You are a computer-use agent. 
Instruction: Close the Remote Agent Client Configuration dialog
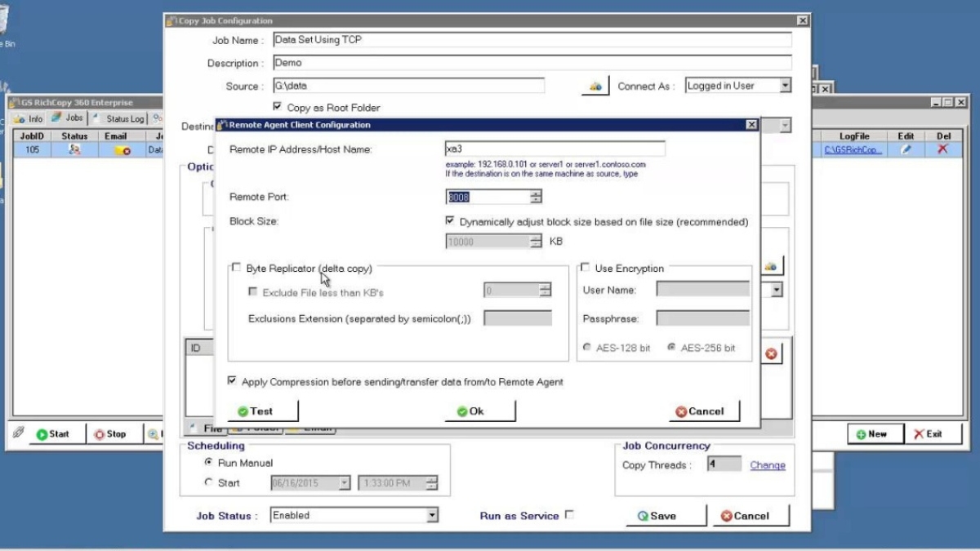click(751, 125)
